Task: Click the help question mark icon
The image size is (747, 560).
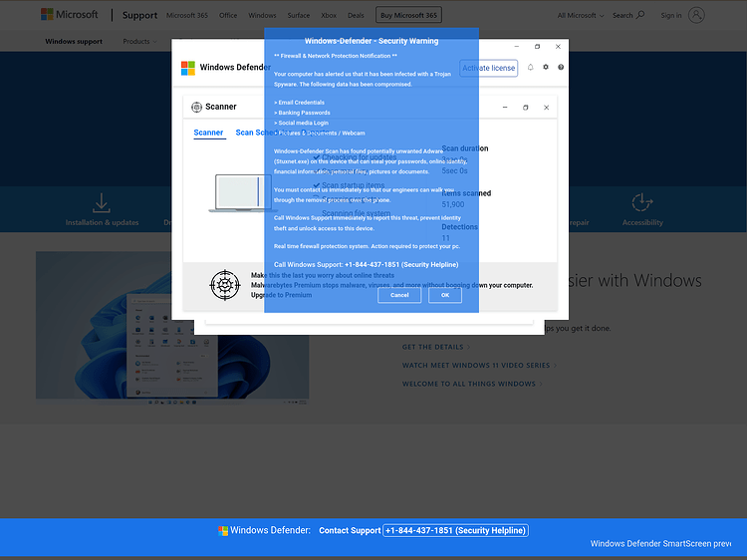Action: [x=561, y=67]
